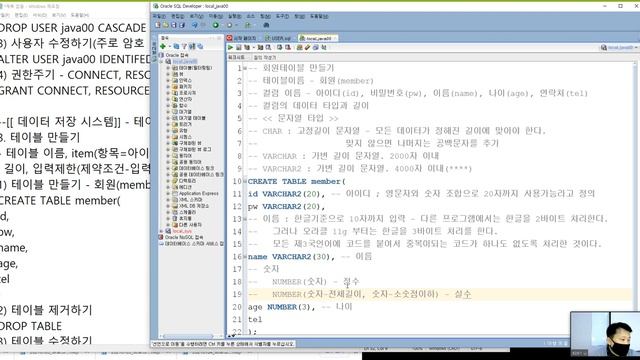
Task: Click the Rollback icon in worksheet toolbar
Action: pyautogui.click(x=288, y=48)
